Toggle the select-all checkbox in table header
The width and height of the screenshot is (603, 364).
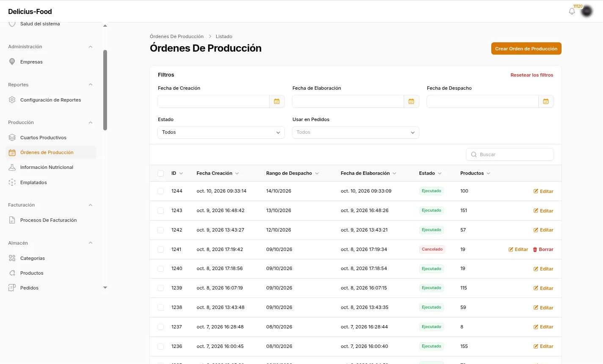[161, 174]
